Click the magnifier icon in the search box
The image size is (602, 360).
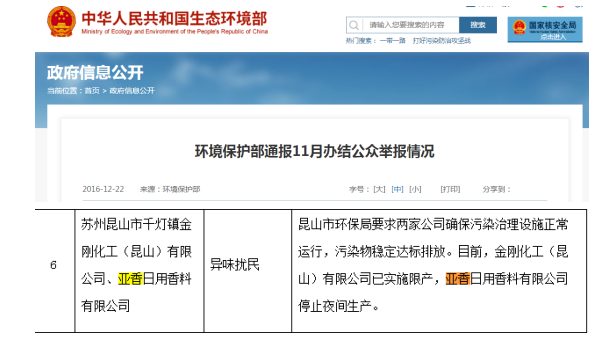[354, 25]
